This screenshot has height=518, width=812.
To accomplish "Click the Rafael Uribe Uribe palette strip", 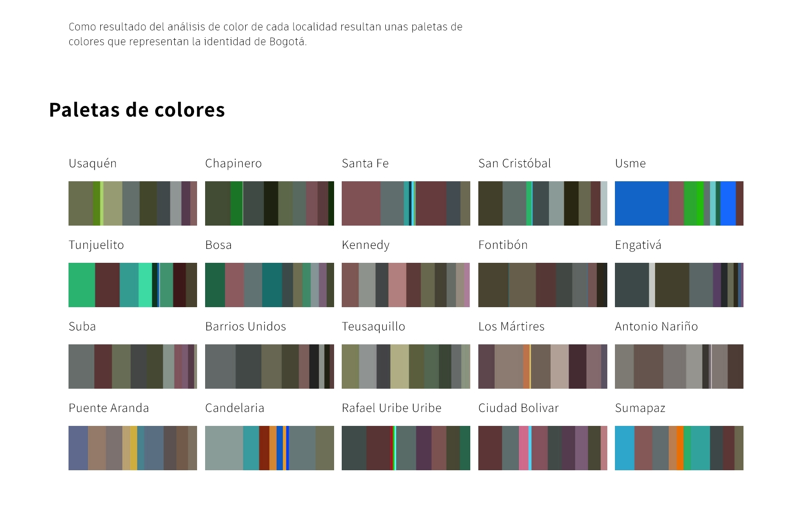I will 406,448.
